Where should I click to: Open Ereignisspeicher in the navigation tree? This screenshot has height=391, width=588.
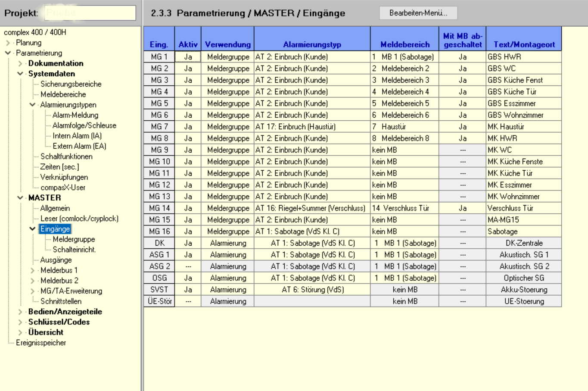pos(41,343)
